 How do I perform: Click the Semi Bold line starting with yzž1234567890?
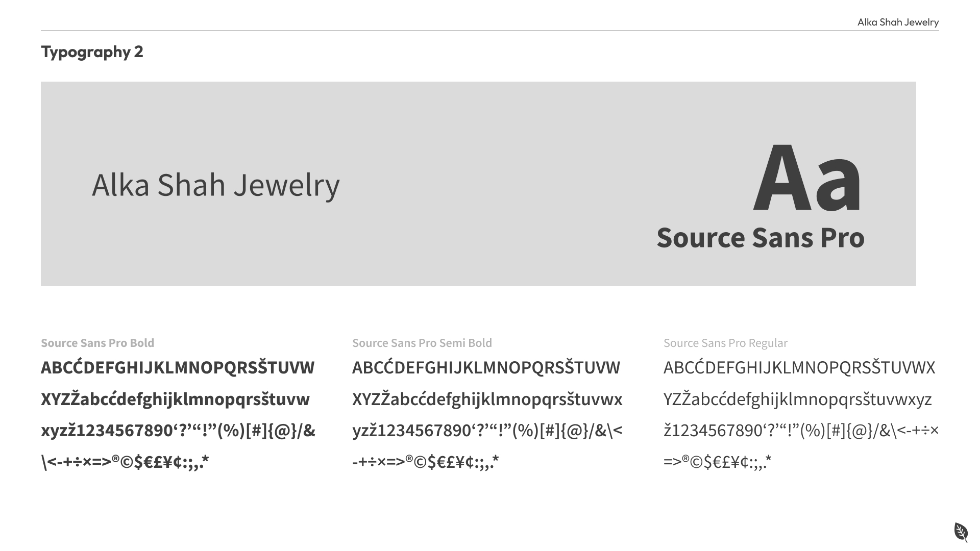487,431
